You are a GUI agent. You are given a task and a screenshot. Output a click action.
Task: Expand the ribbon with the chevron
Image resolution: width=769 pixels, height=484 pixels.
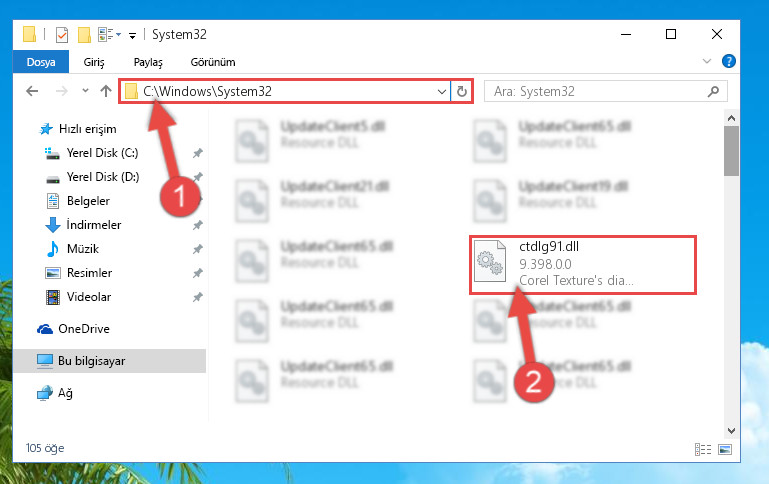pos(707,61)
